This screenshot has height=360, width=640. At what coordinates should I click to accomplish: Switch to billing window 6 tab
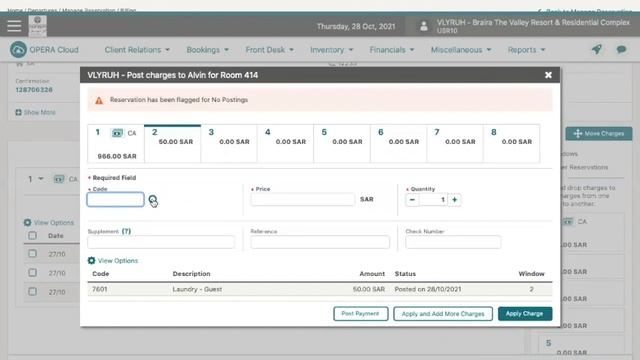tap(398, 144)
